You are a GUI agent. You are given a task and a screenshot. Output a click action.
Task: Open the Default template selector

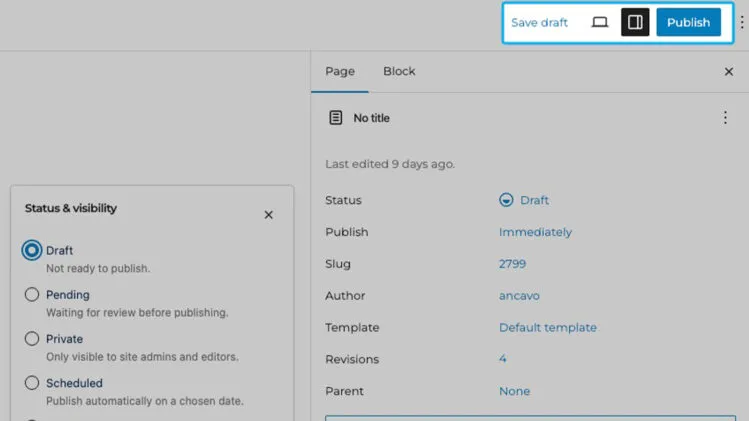(x=547, y=327)
